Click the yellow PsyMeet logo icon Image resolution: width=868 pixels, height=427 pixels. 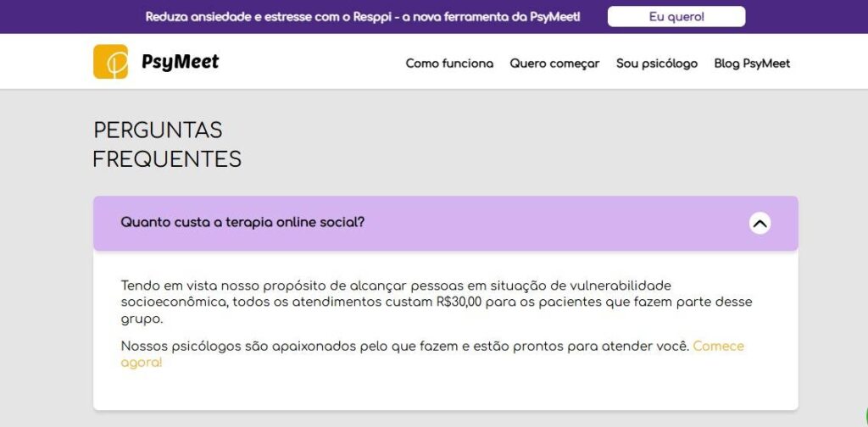click(110, 62)
